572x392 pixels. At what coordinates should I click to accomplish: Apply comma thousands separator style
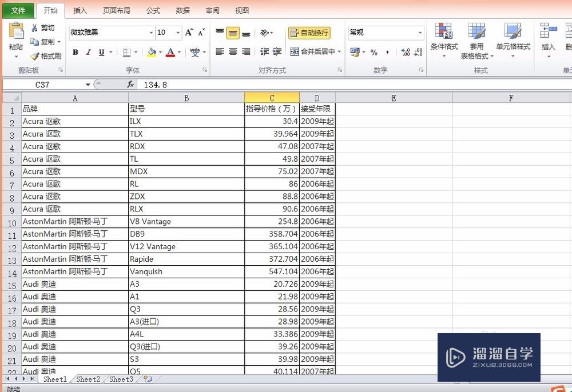[x=387, y=53]
